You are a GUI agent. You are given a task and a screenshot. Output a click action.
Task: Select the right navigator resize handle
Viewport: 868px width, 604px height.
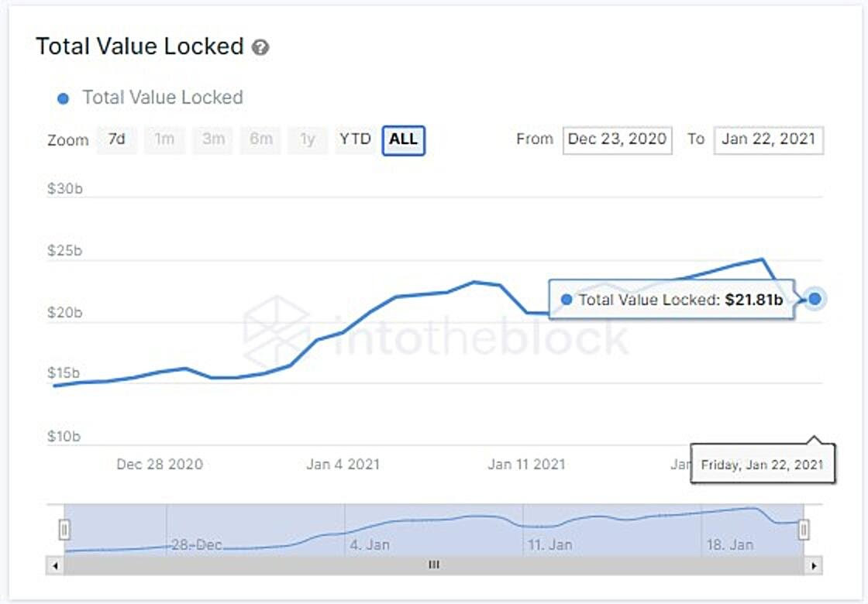805,529
